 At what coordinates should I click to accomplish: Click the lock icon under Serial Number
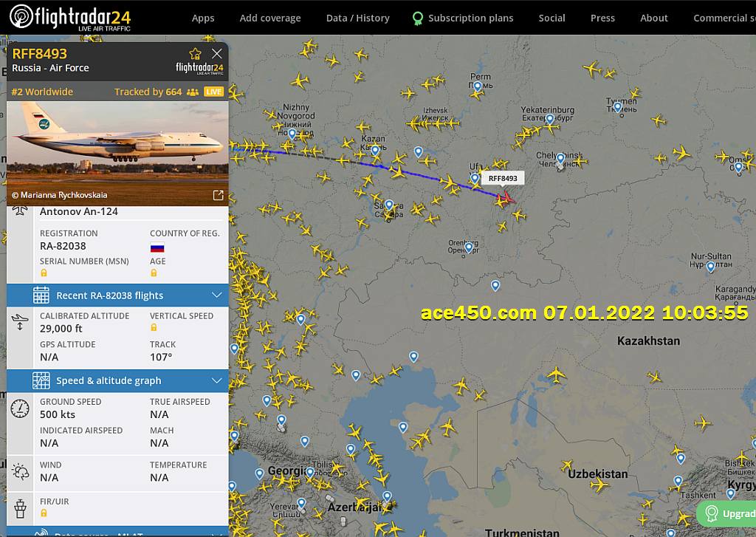pos(44,273)
